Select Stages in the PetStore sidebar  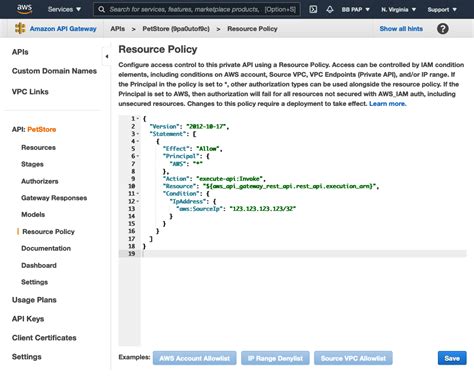pos(32,164)
